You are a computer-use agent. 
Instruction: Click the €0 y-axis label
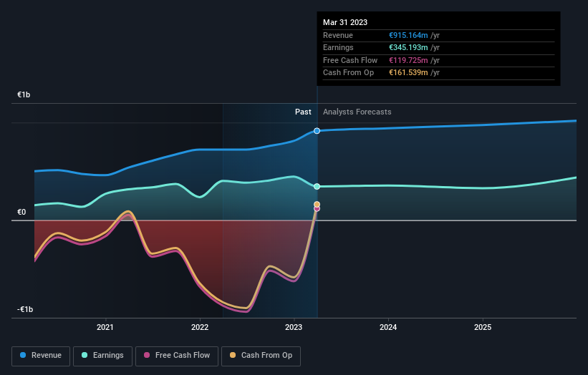[21, 212]
